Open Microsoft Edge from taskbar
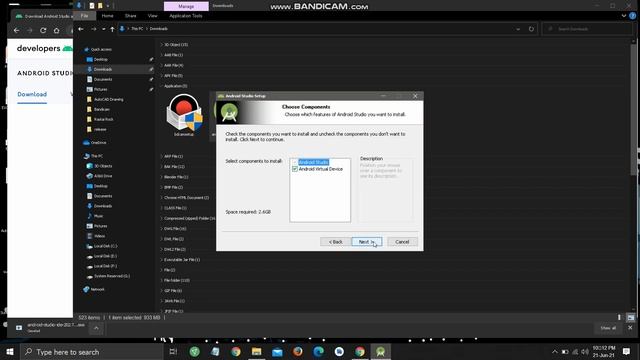 pyautogui.click(x=318, y=352)
